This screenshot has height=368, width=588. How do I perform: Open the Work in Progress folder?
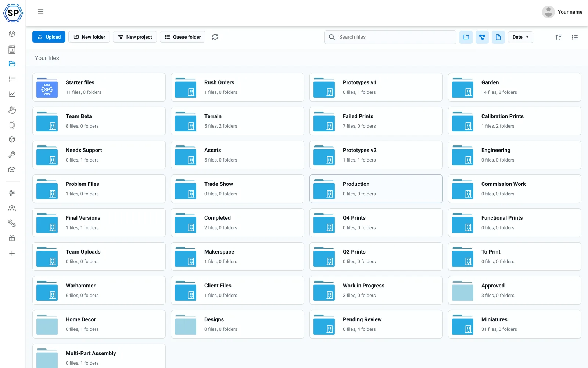click(x=376, y=290)
